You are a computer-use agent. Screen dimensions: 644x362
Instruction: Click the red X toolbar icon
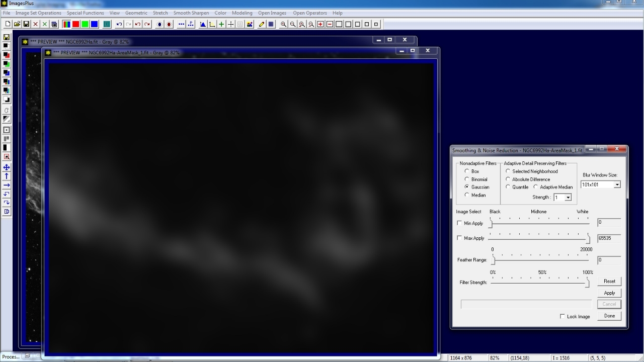point(36,24)
